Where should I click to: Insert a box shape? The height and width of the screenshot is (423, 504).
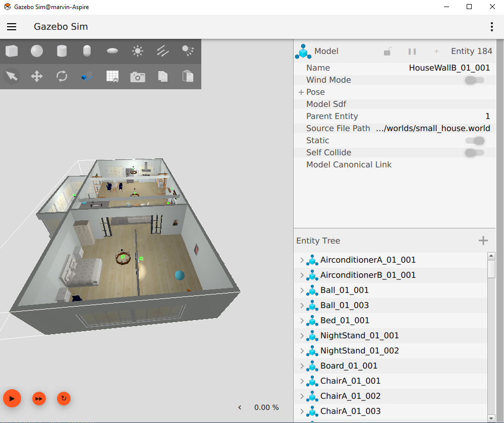click(12, 51)
